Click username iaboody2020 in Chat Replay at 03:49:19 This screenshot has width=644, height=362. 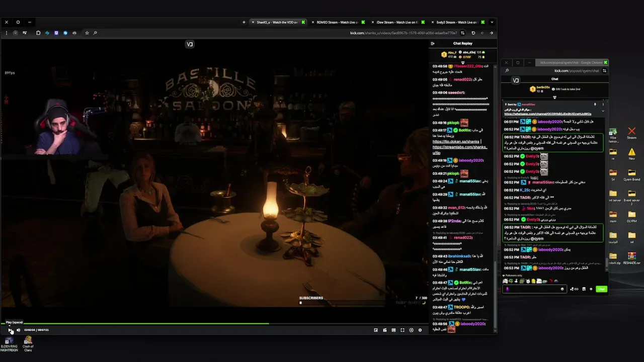click(471, 160)
